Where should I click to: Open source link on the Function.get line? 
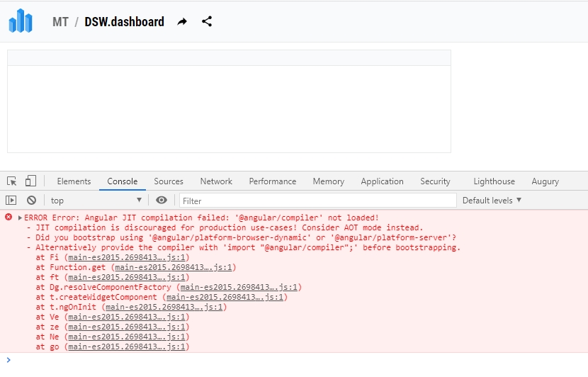[174, 267]
